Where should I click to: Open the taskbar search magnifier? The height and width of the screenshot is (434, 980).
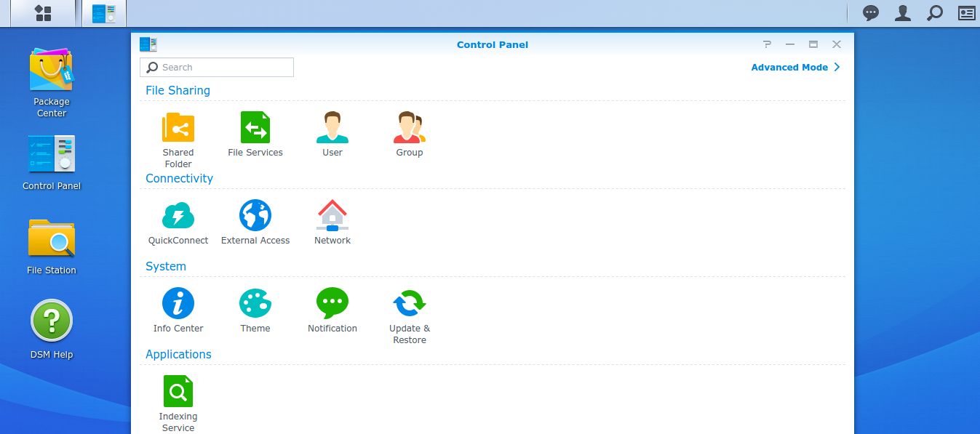tap(935, 13)
